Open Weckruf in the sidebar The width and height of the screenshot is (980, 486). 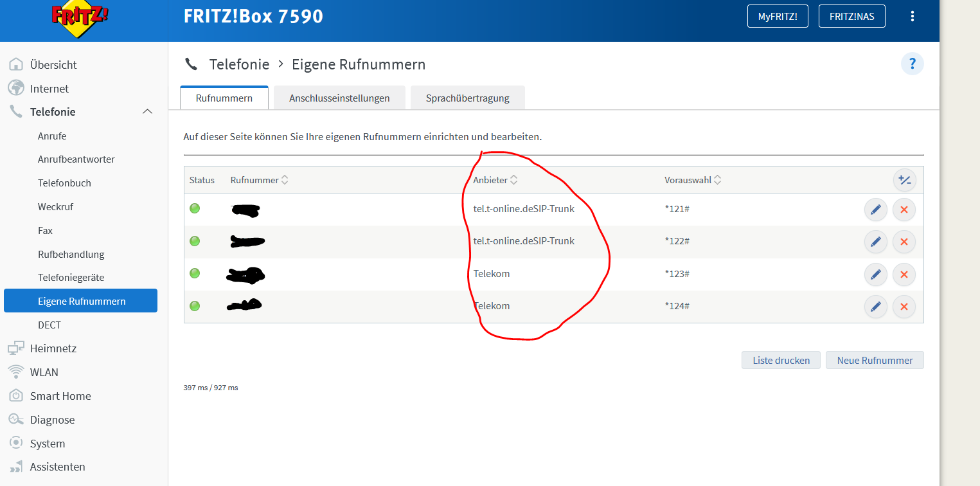click(56, 206)
